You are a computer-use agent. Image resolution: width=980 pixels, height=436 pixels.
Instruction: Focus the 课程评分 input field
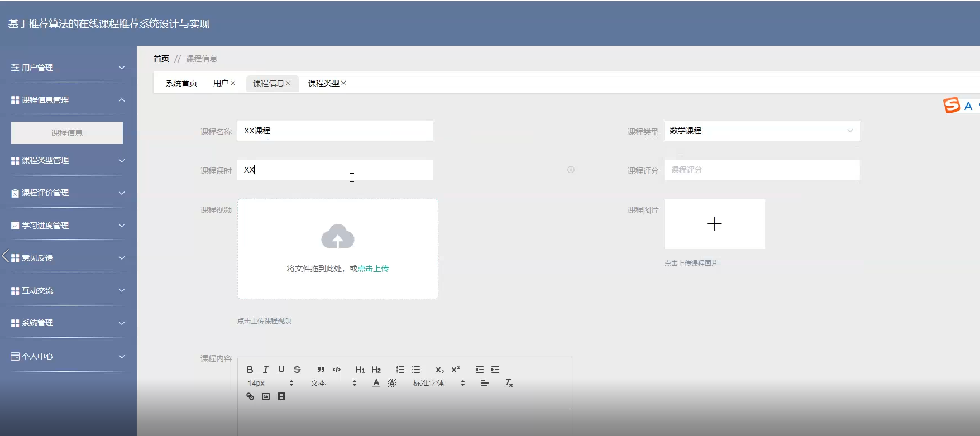point(762,170)
